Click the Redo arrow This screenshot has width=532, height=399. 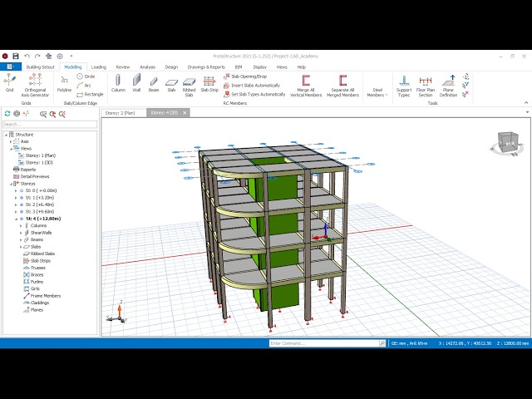point(37,56)
